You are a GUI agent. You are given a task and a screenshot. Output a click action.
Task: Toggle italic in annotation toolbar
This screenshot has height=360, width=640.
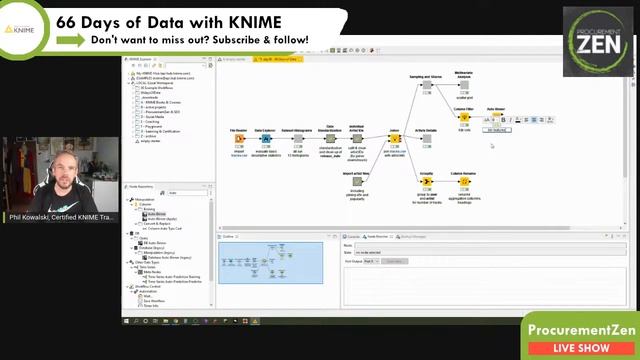[x=510, y=120]
